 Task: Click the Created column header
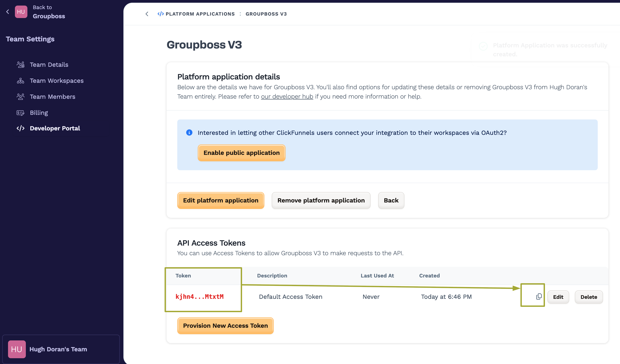(429, 275)
